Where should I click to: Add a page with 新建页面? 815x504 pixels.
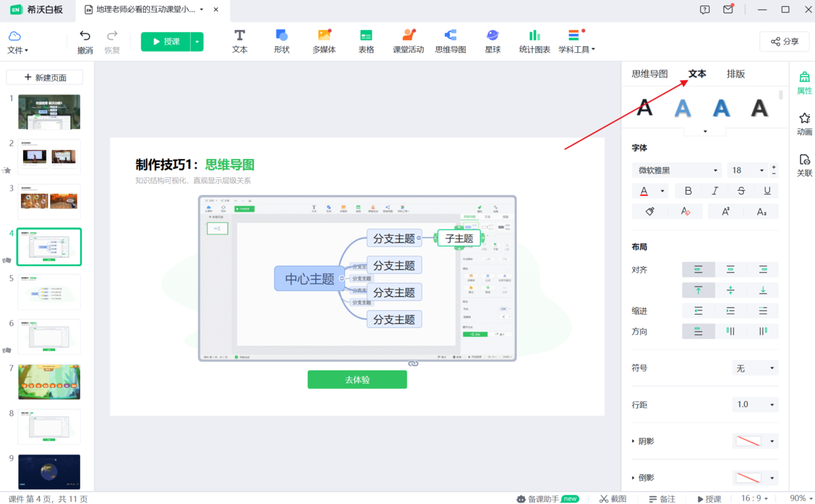point(45,77)
